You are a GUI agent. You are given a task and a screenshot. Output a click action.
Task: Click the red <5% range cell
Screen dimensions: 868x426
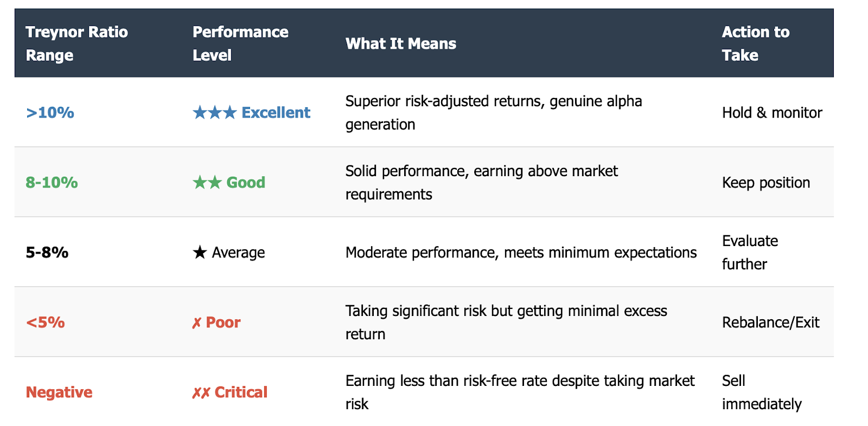coord(46,322)
